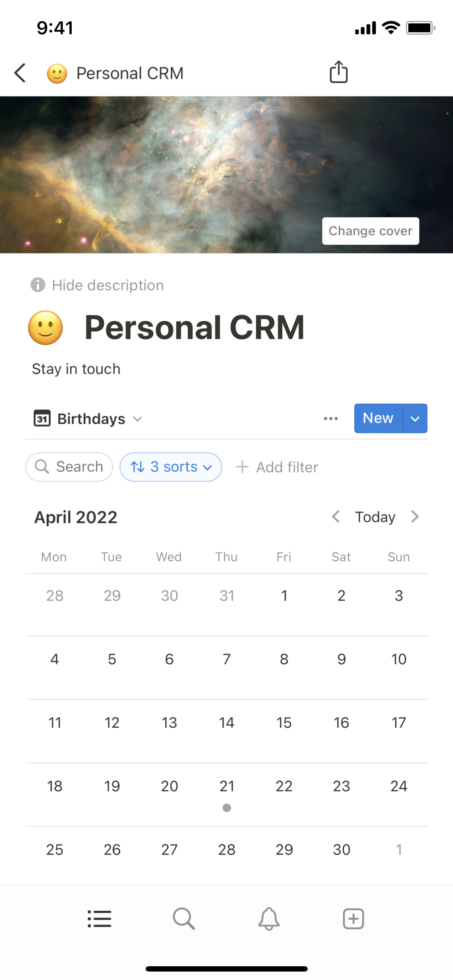
Task: Go to previous month in calendar
Action: pos(336,517)
